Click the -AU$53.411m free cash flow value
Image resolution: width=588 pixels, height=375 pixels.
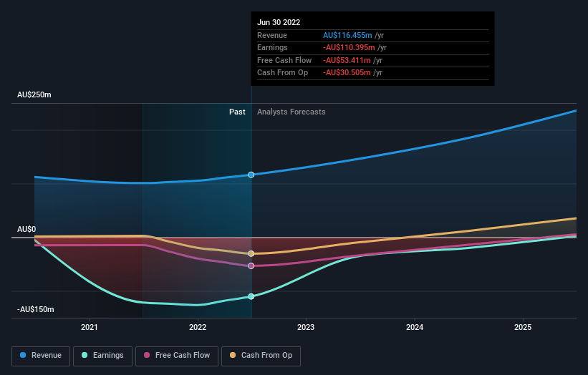[347, 60]
